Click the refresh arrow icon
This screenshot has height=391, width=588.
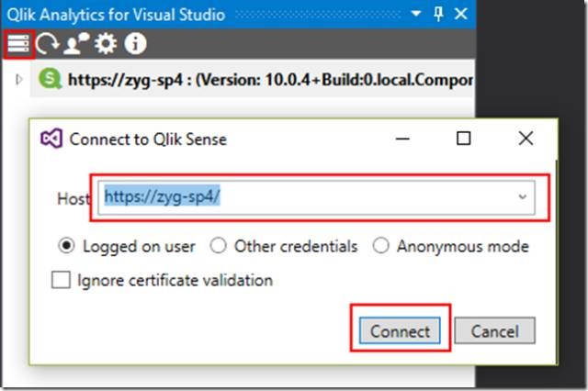click(x=47, y=44)
